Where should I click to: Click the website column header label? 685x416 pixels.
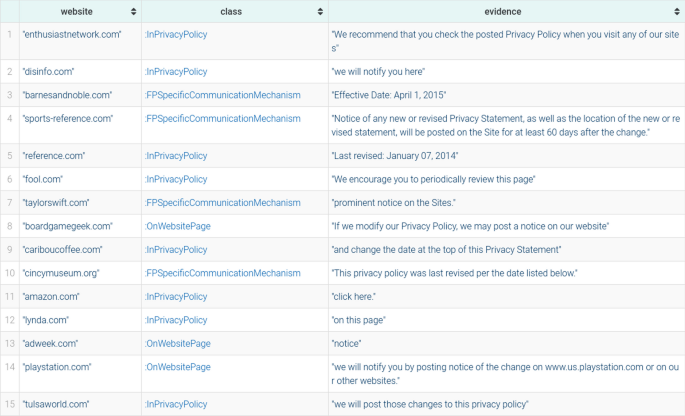click(x=77, y=11)
